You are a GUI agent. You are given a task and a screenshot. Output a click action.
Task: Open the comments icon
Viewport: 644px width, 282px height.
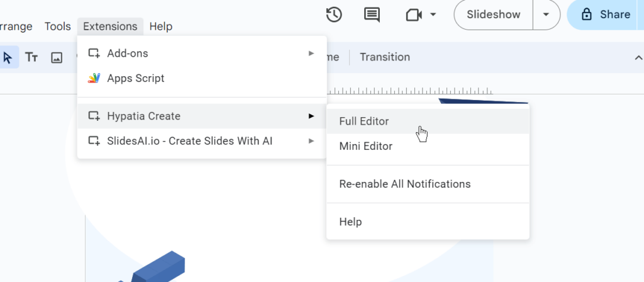372,14
